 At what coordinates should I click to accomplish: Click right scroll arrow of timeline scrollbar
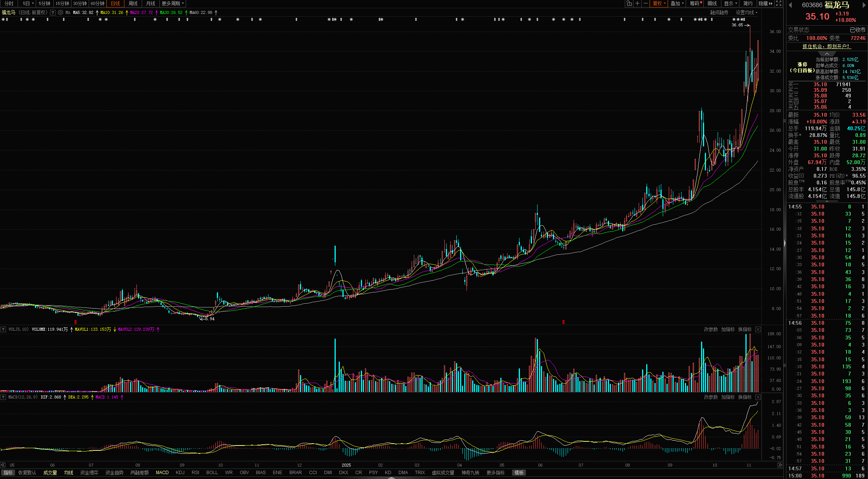pos(780,465)
